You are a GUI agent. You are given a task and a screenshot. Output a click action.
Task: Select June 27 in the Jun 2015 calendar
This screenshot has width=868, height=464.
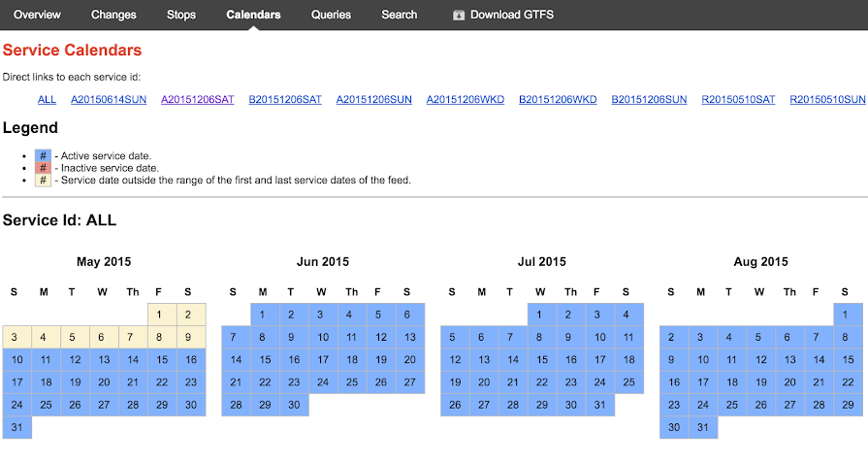(x=410, y=382)
